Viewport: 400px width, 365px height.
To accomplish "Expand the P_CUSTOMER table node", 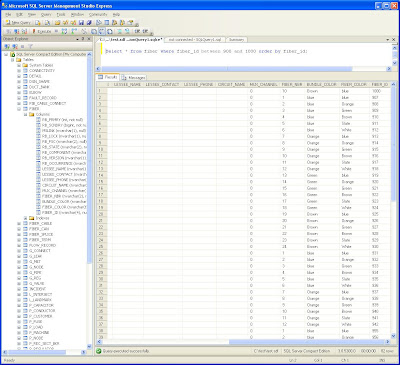I will pos(19,316).
